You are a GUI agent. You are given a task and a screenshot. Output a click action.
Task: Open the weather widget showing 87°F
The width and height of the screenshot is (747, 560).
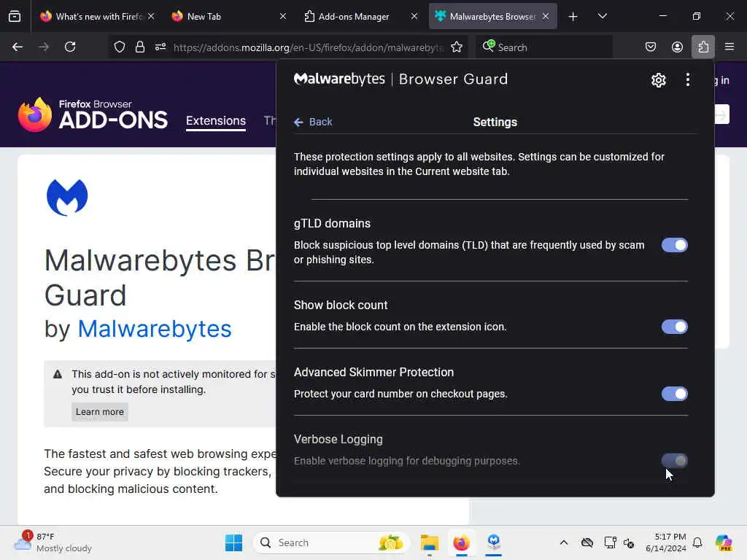click(53, 542)
